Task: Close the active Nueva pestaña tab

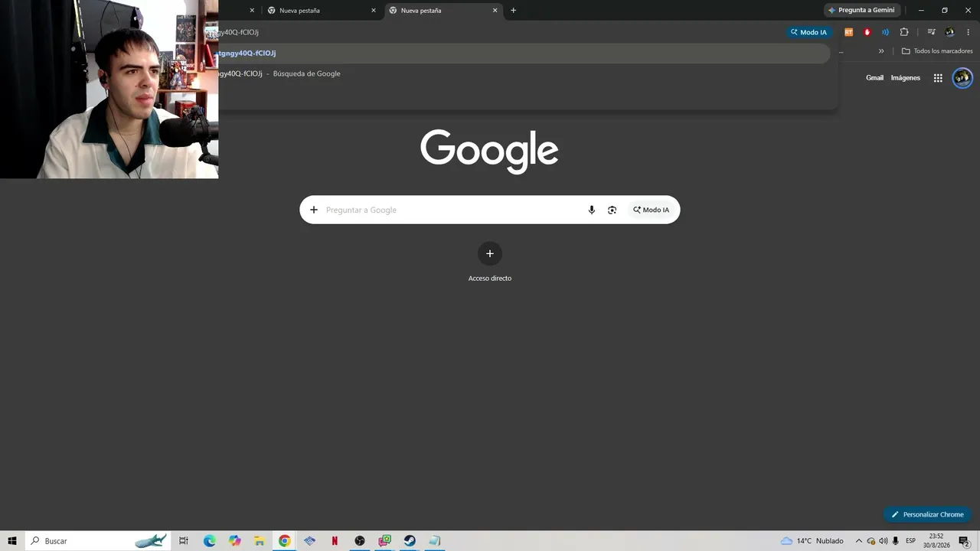Action: click(495, 10)
